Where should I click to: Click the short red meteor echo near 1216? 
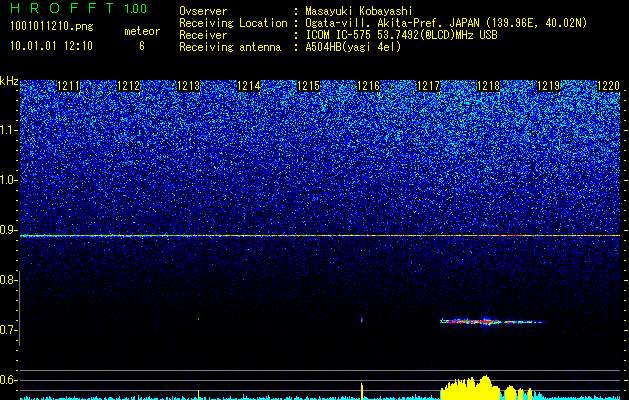tap(362, 319)
